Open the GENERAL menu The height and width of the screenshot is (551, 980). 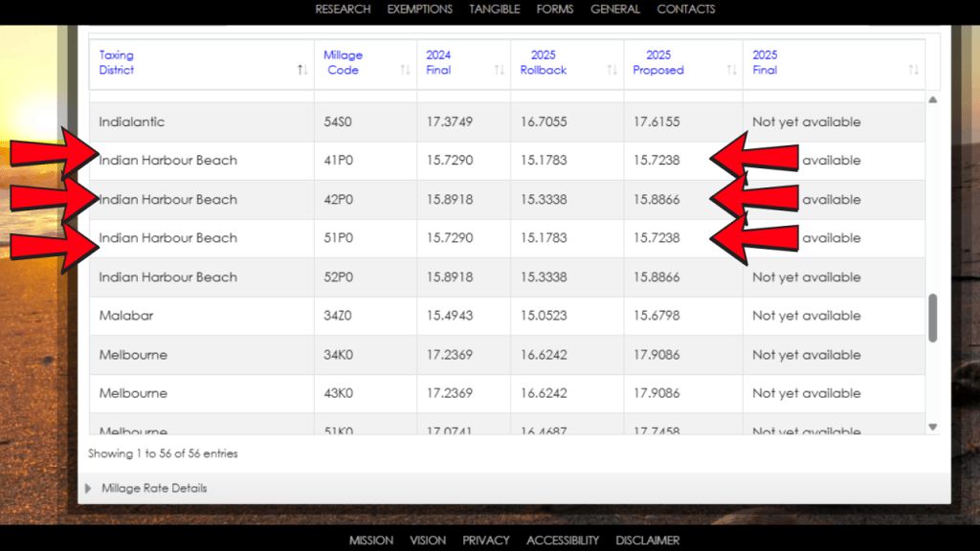tap(615, 9)
